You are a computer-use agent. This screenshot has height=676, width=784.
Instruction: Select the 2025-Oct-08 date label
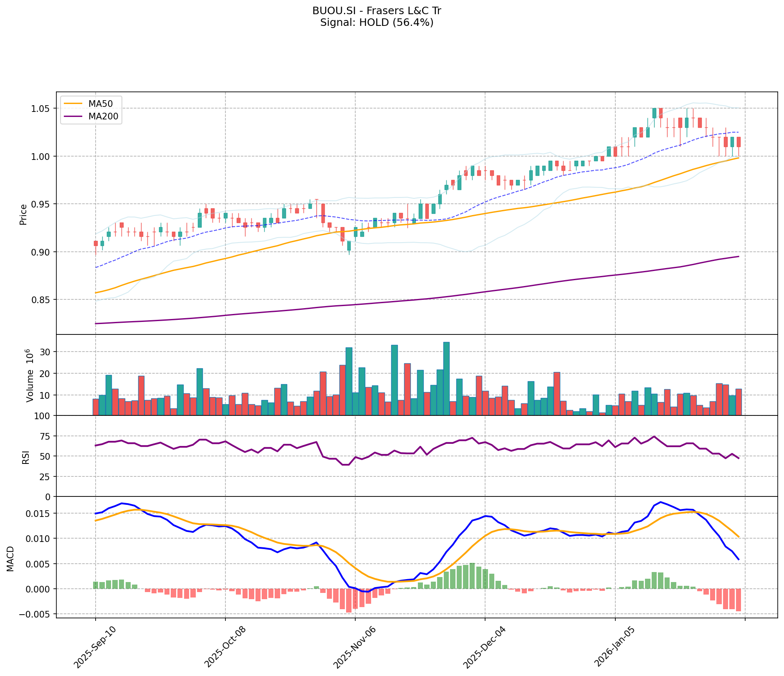click(x=225, y=647)
